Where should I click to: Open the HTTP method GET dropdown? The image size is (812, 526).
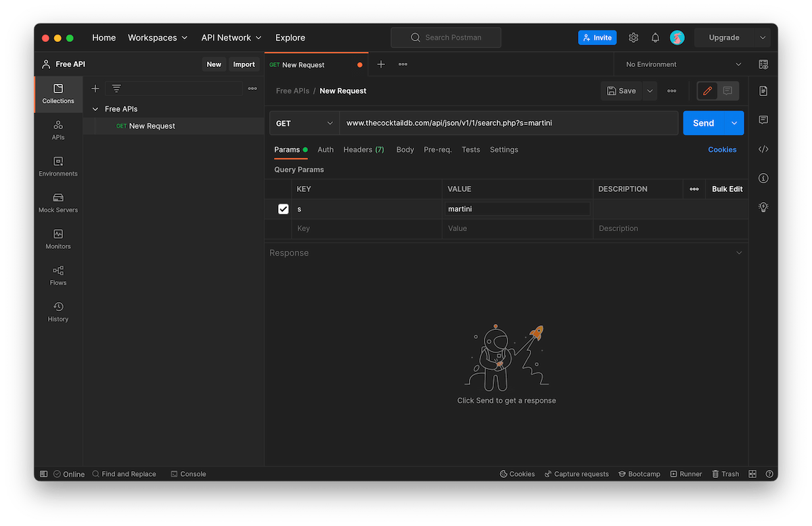tap(304, 123)
